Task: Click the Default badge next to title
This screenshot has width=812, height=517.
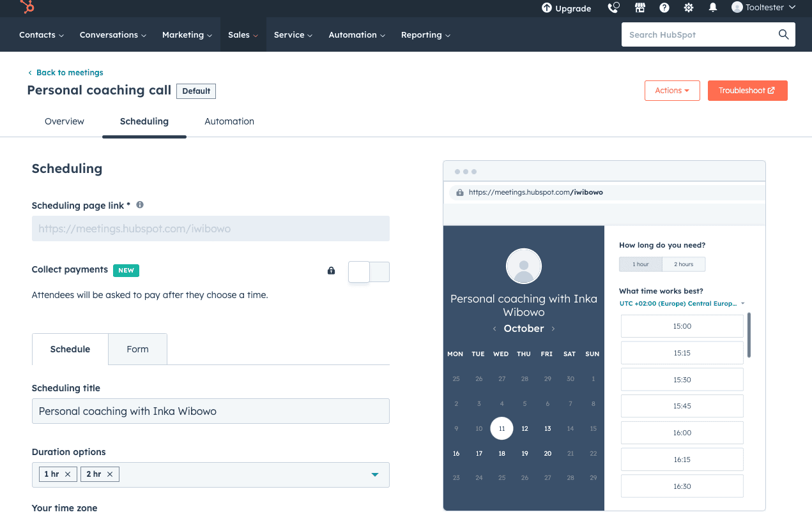Action: pos(196,91)
